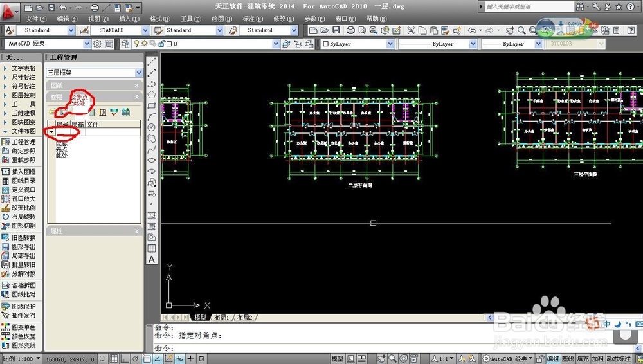The width and height of the screenshot is (643, 364).
Task: Open the ByLayer linetype dropdown
Action: point(473,44)
